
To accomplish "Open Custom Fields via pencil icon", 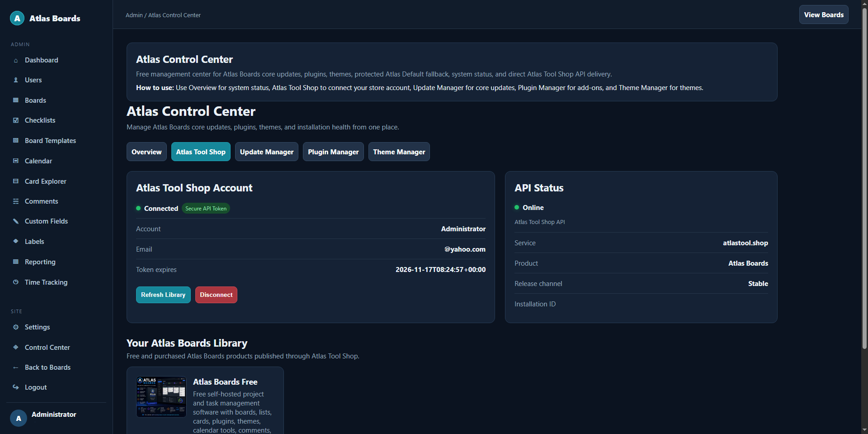I will tap(16, 221).
